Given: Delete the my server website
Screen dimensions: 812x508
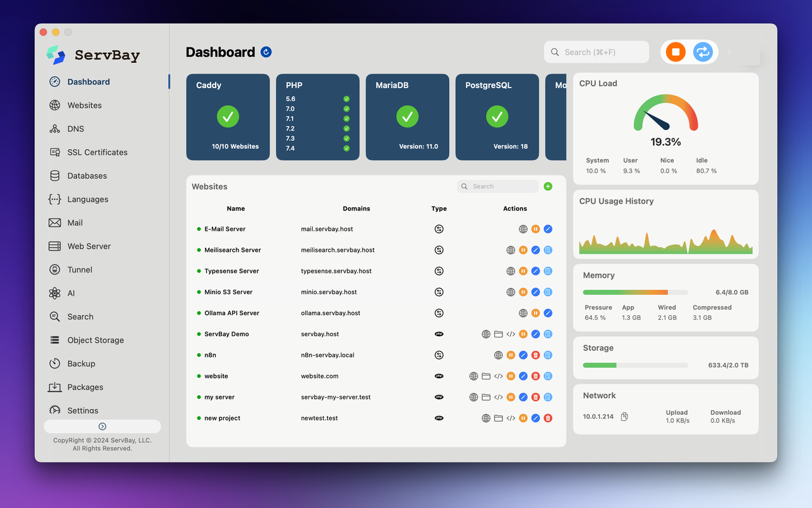Looking at the screenshot, I should [535, 397].
